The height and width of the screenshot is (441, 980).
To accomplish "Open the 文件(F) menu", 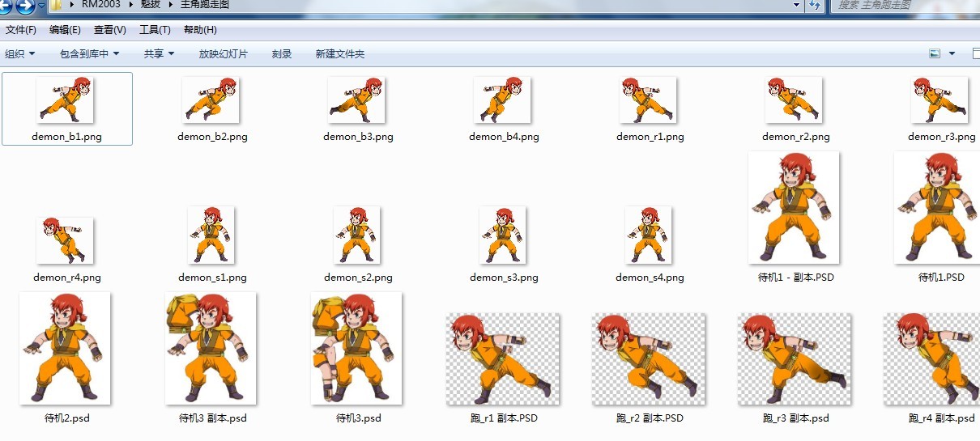I will 21,30.
